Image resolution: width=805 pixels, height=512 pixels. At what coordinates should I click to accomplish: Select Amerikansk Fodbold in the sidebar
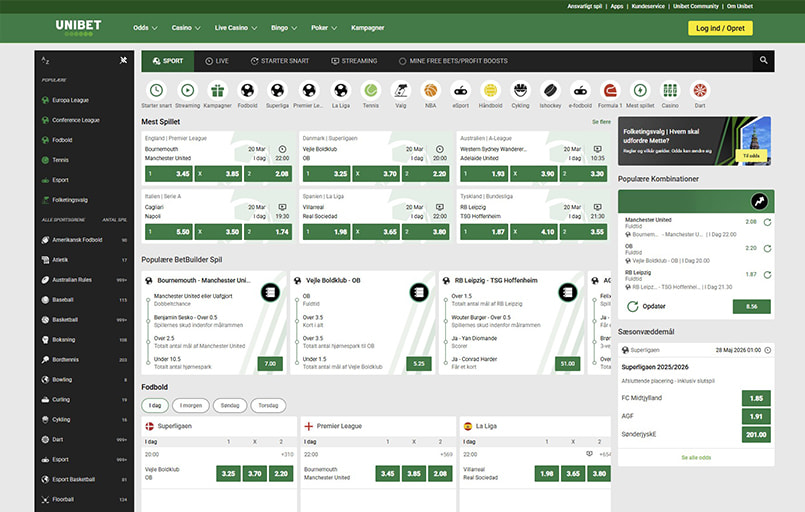pos(85,240)
